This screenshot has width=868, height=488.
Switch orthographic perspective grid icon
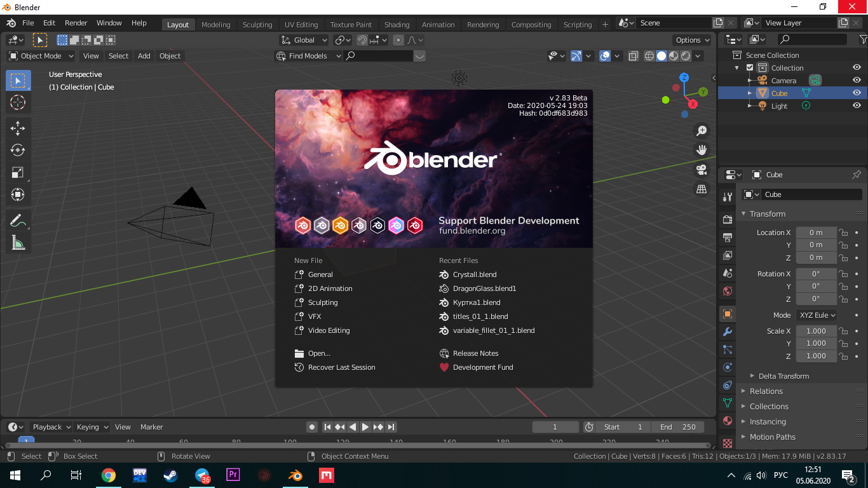(702, 189)
